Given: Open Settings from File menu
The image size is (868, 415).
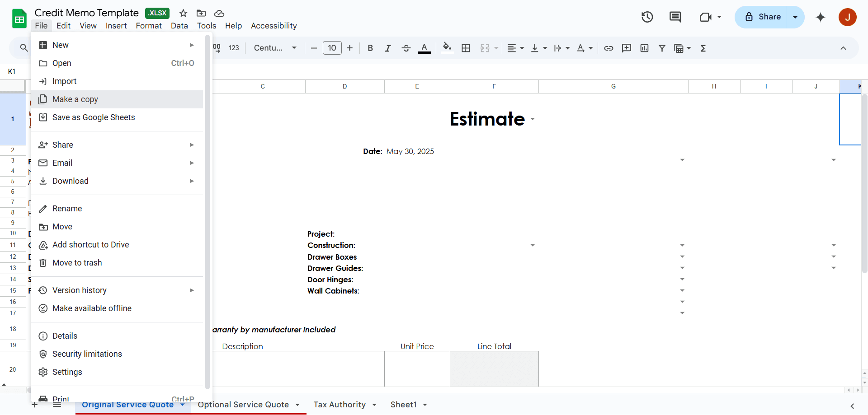Looking at the screenshot, I should [117, 372].
